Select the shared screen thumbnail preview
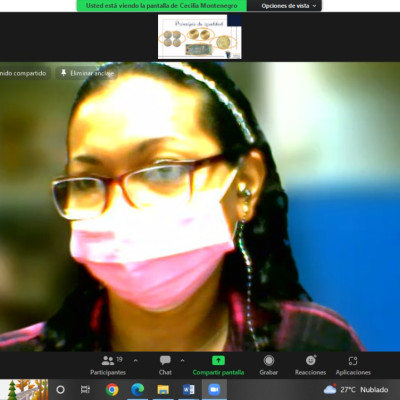Screen dimensions: 400x400 pos(200,37)
